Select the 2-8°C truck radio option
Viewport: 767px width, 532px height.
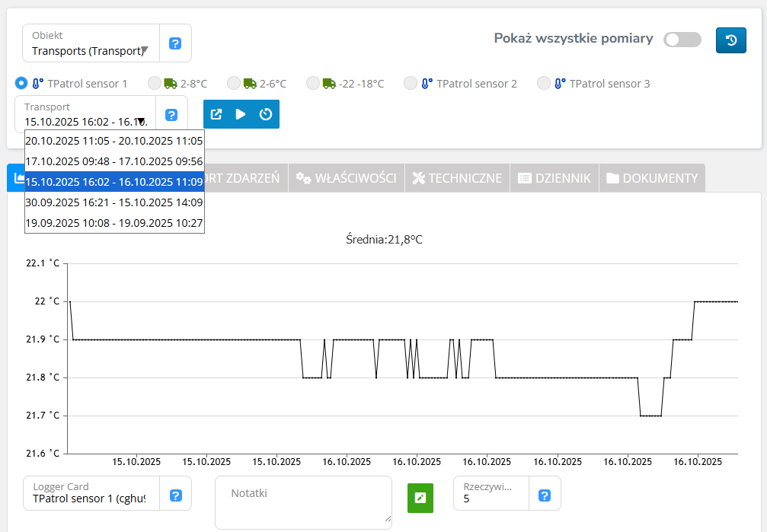155,84
